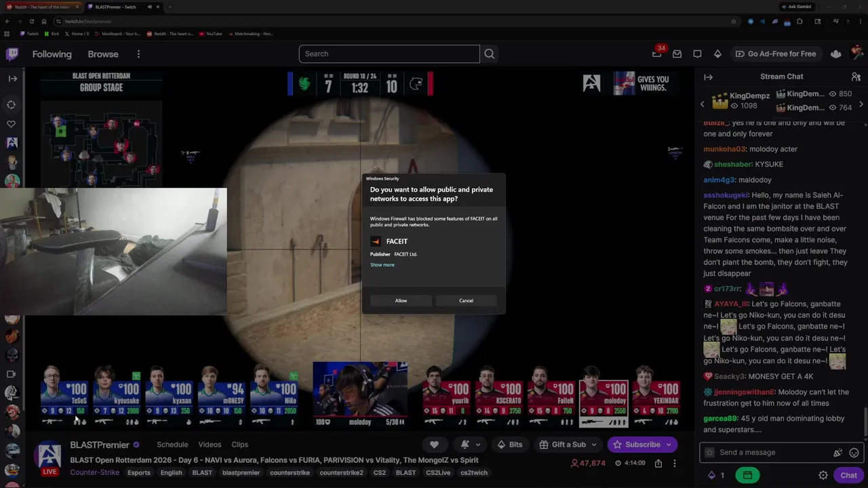Mute the BLASTPremier tab audio icon

150,7
